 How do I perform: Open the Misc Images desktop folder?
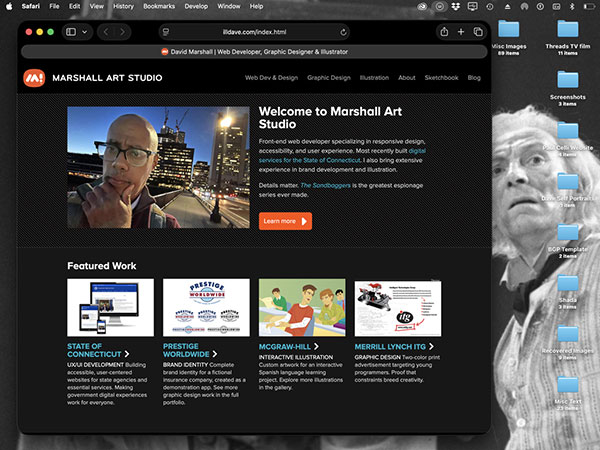click(510, 30)
